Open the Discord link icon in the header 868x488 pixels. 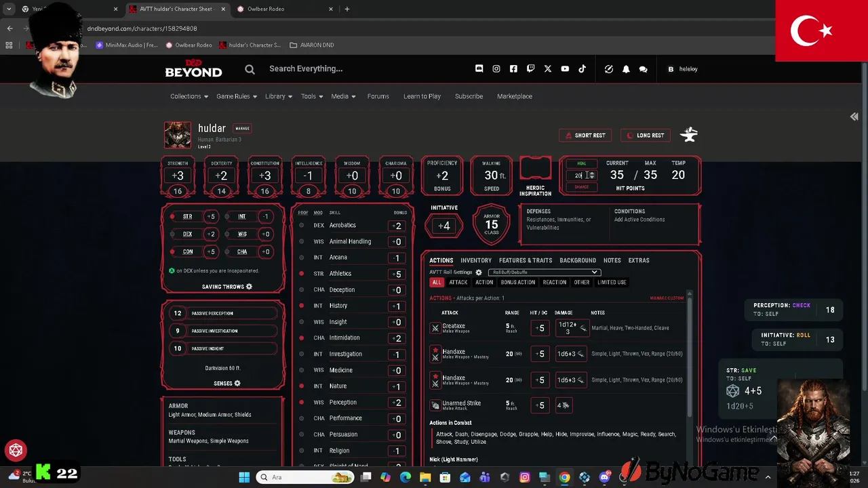coord(479,68)
